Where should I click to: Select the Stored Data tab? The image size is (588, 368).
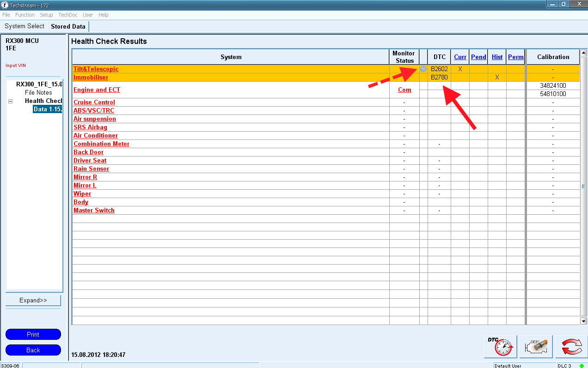[x=68, y=26]
